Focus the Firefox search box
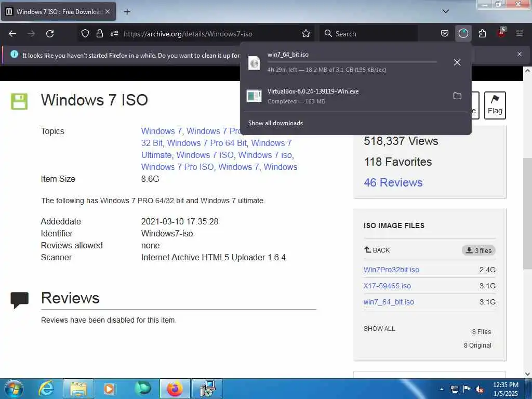 click(x=368, y=34)
